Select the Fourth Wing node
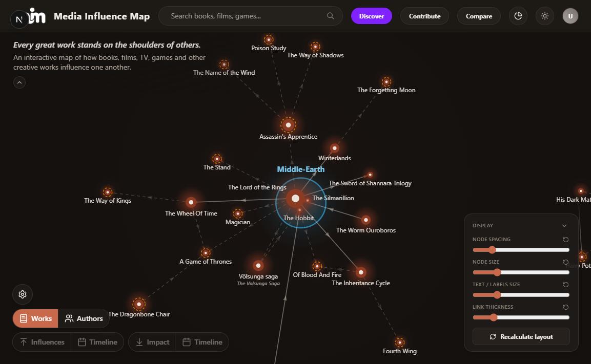The height and width of the screenshot is (364, 591). [399, 342]
